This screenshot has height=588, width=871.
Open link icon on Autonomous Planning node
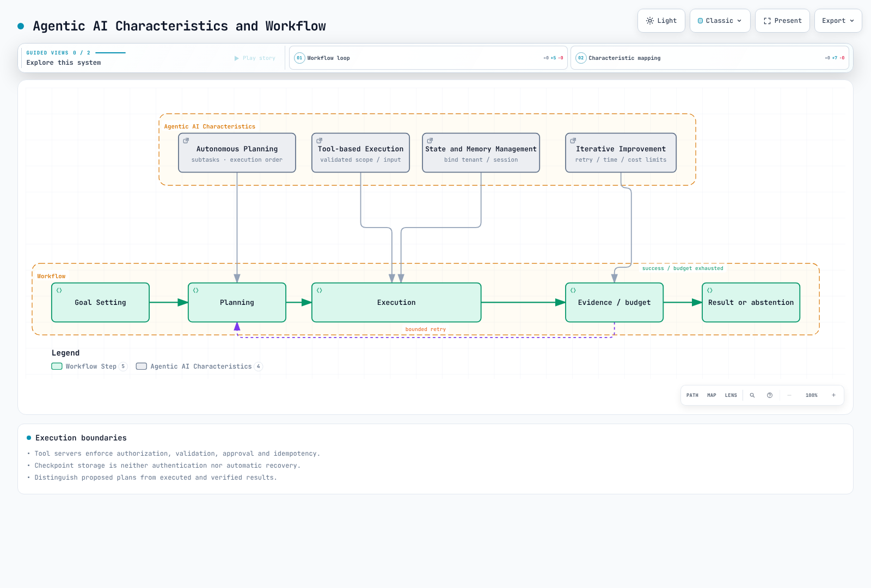(186, 140)
